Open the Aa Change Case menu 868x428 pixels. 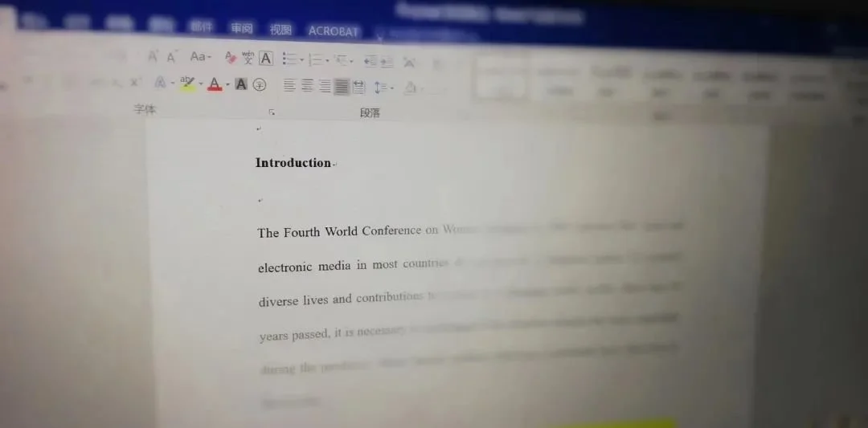pos(200,56)
